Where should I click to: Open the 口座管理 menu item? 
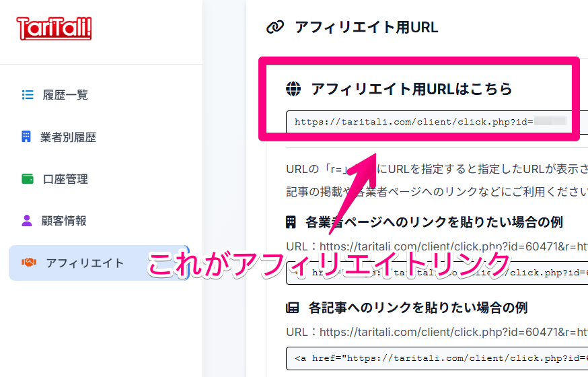point(65,179)
